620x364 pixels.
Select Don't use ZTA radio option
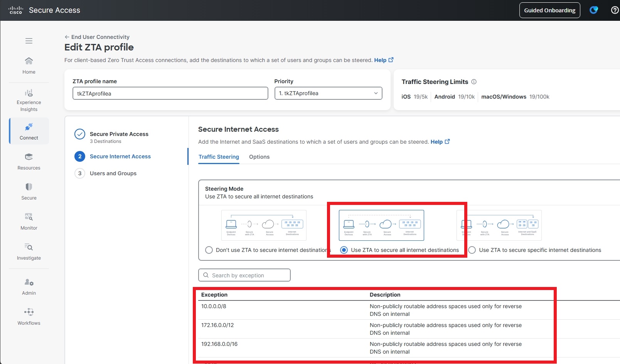(x=209, y=250)
